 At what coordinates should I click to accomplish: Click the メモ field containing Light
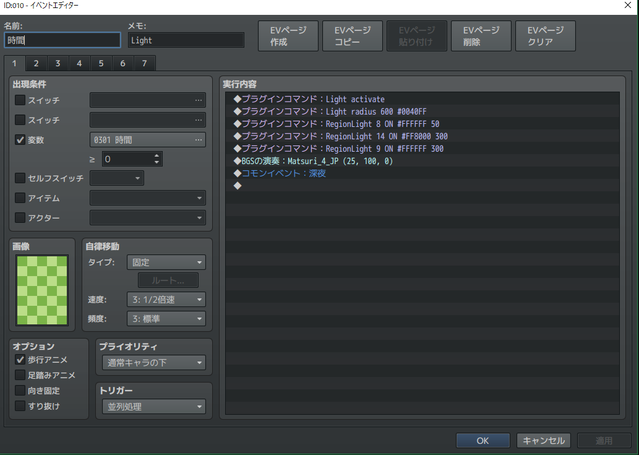186,40
